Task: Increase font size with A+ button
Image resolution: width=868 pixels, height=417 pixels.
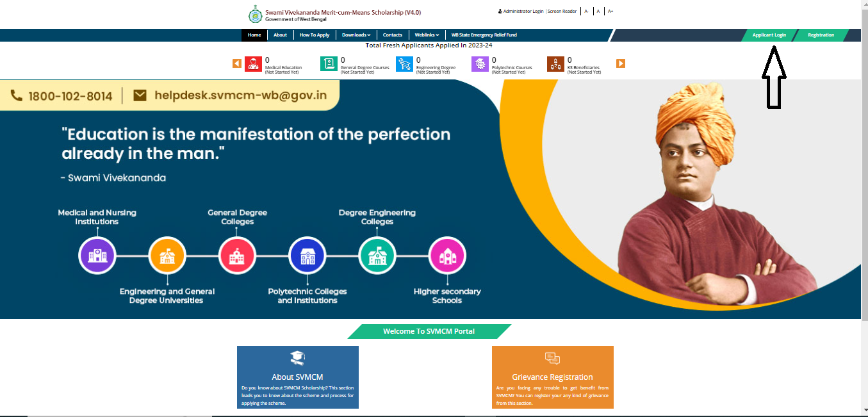Action: 610,12
